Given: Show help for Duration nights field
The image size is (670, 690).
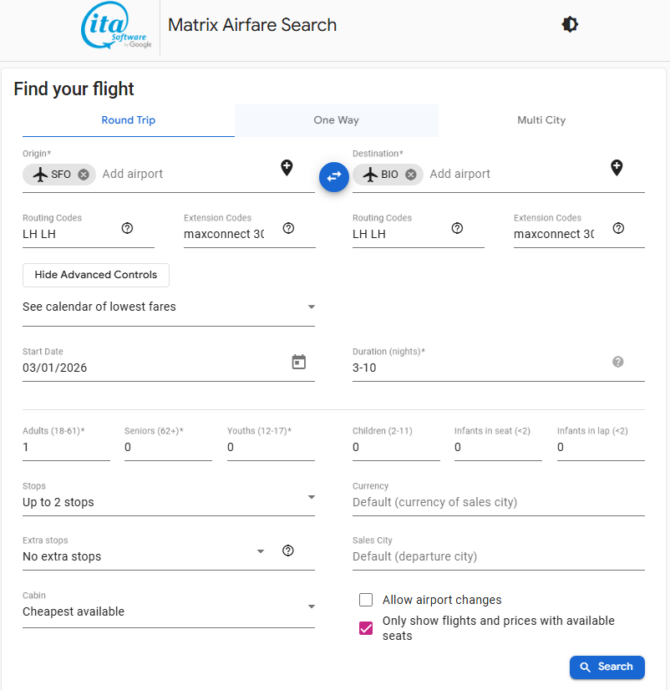Looking at the screenshot, I should coord(618,362).
